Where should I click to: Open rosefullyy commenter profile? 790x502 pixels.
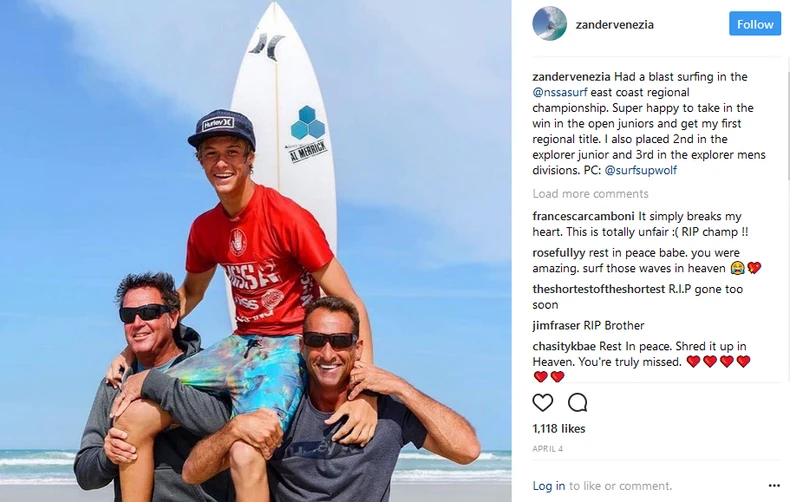tap(559, 253)
